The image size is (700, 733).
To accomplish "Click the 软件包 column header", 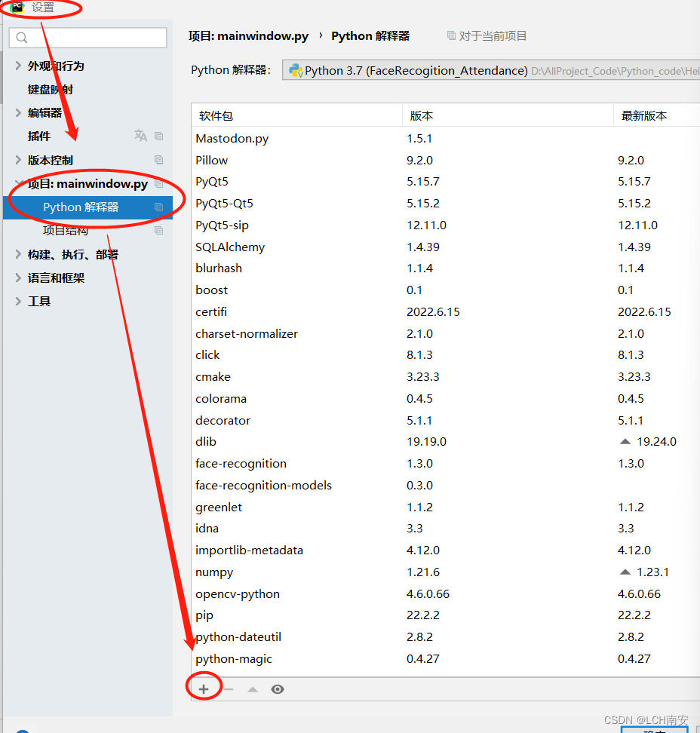I will 216,114.
